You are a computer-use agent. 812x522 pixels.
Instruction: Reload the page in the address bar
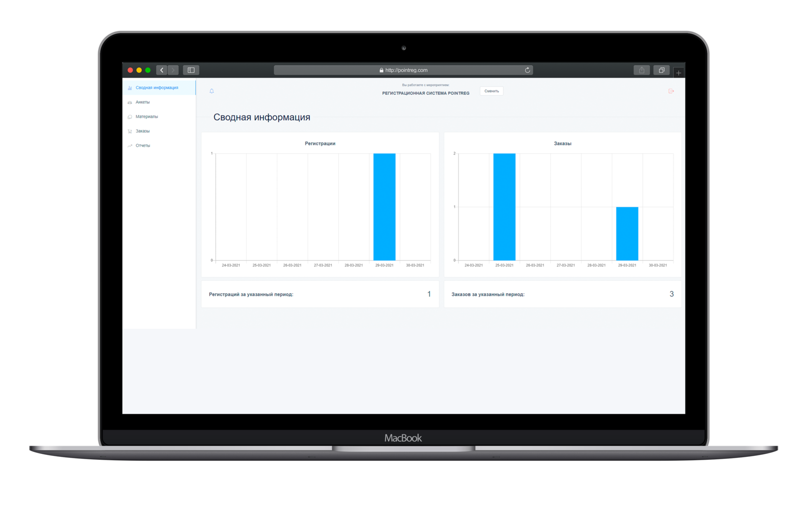coord(527,70)
